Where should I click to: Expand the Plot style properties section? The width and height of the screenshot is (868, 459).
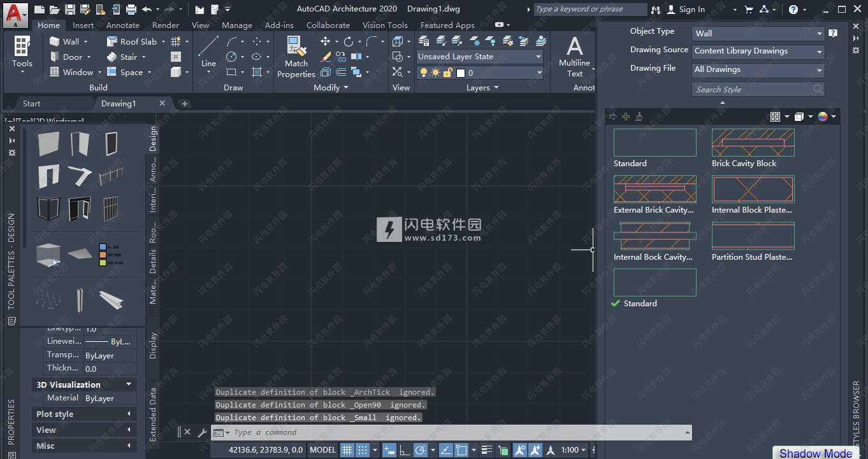(x=84, y=414)
